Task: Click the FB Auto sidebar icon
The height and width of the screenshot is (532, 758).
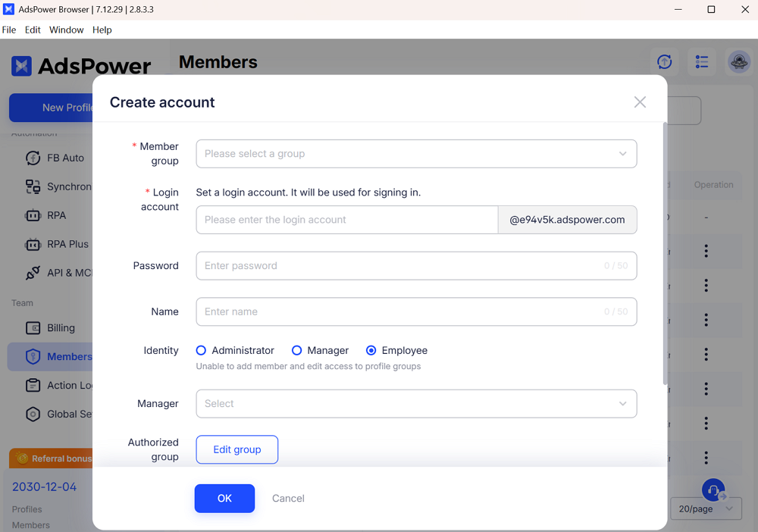Action: point(33,158)
